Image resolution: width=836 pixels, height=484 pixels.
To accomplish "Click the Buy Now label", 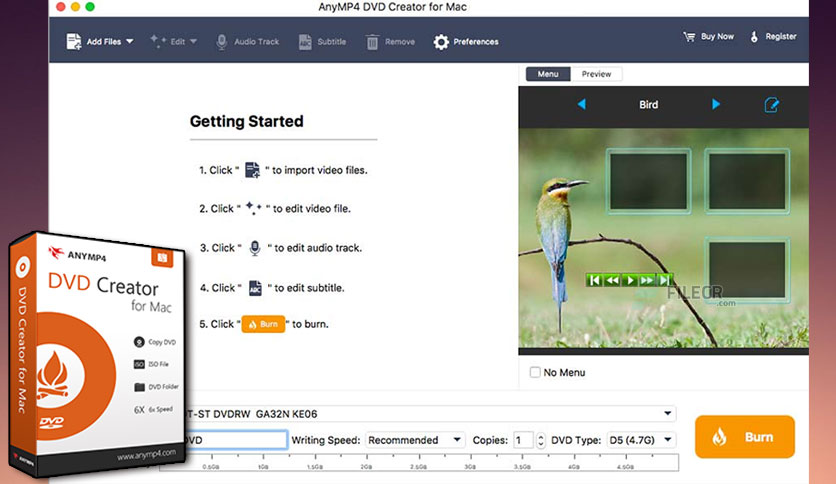I will pyautogui.click(x=717, y=37).
